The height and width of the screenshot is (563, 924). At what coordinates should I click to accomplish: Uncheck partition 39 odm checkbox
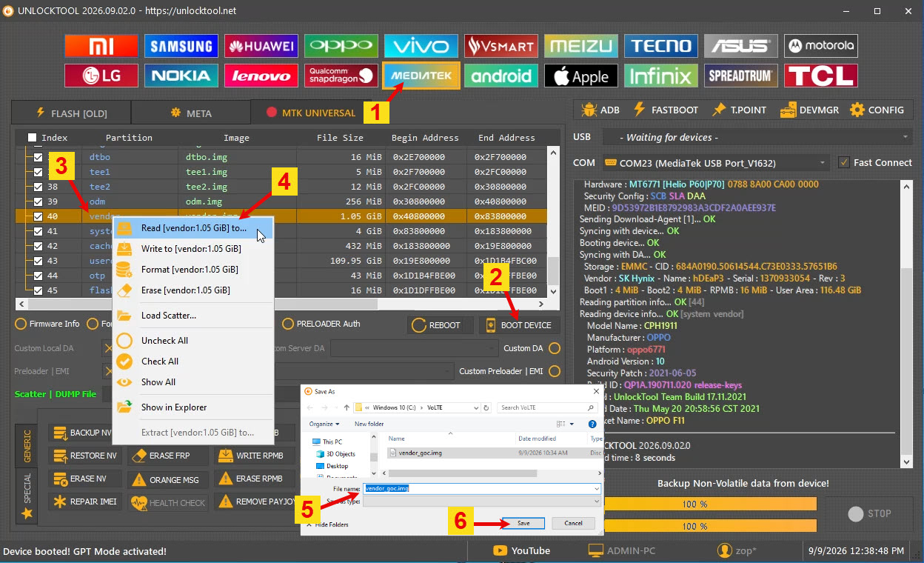pyautogui.click(x=38, y=201)
